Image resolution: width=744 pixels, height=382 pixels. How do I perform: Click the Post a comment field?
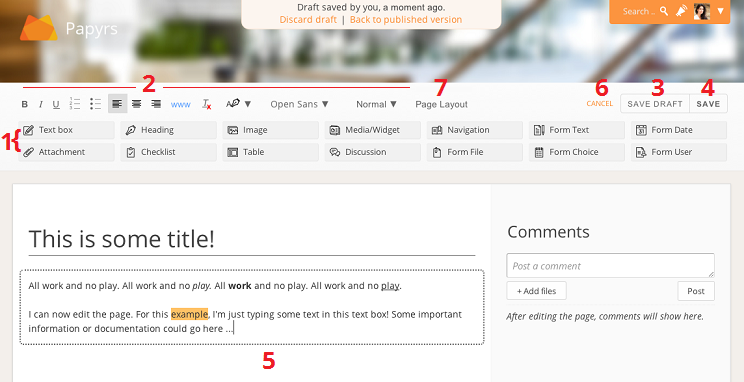(x=610, y=266)
